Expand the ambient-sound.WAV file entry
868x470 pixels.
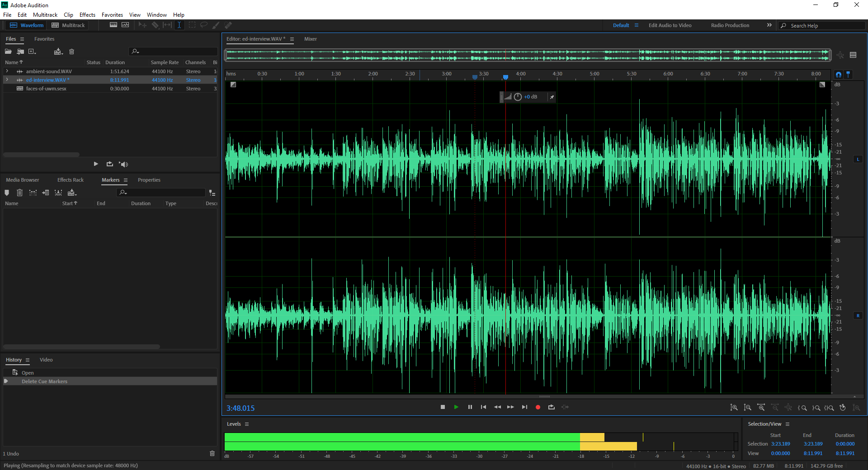pyautogui.click(x=7, y=71)
